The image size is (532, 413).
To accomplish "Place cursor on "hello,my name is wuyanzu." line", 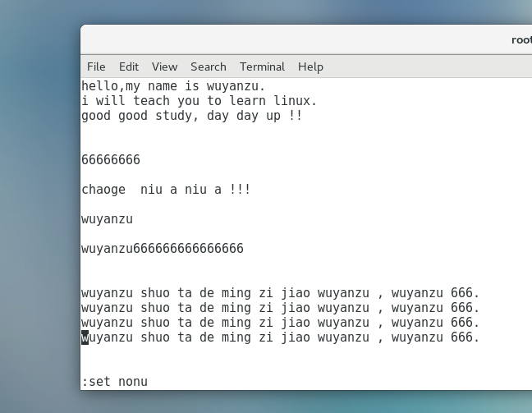I will tap(172, 86).
